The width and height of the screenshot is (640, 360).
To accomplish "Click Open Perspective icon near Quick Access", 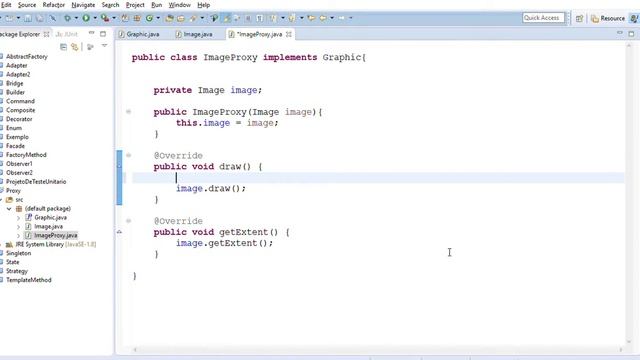I will [x=579, y=18].
